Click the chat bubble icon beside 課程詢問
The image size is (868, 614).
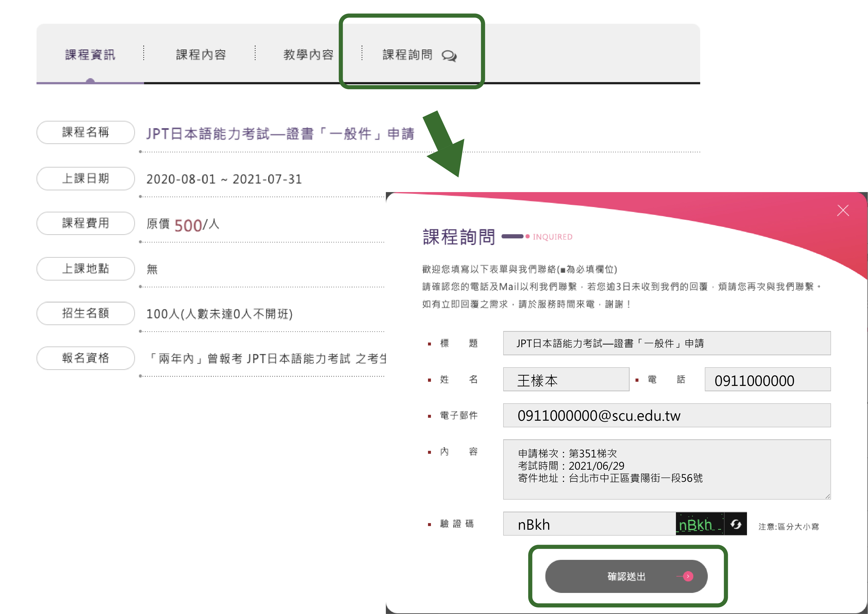coord(449,56)
